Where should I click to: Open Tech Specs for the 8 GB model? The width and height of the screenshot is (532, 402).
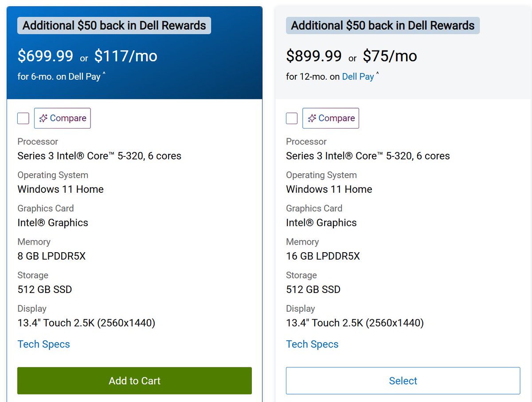point(44,344)
